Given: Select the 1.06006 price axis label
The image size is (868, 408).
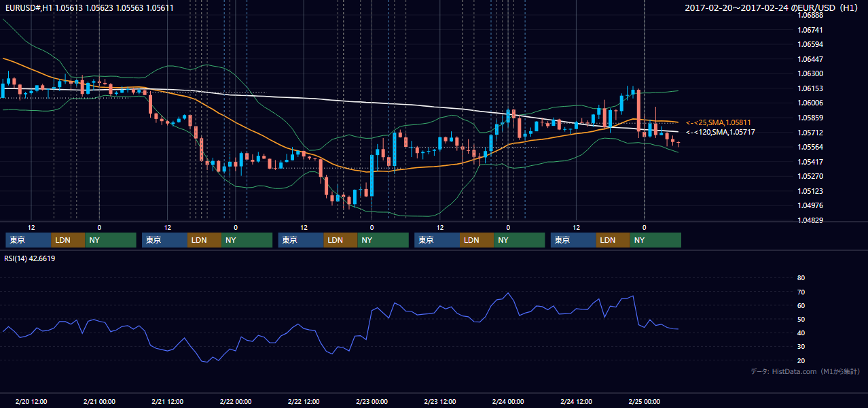Looking at the screenshot, I should pyautogui.click(x=810, y=103).
